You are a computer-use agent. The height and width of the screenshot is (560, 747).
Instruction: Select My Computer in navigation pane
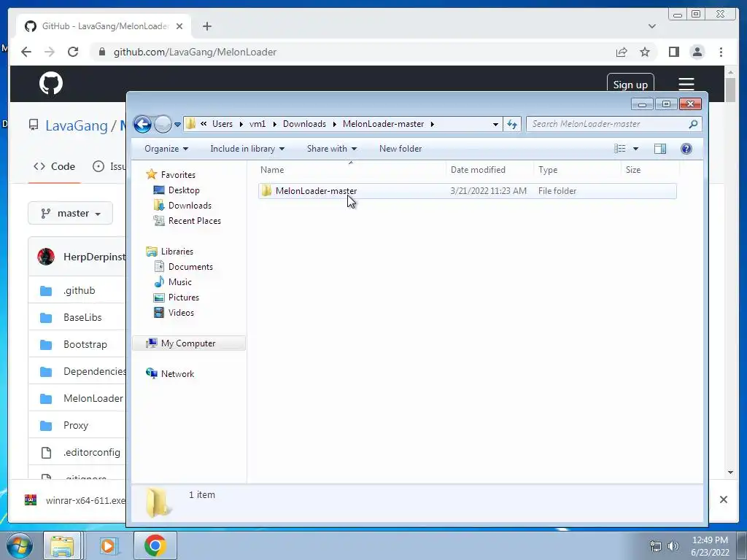(x=189, y=343)
